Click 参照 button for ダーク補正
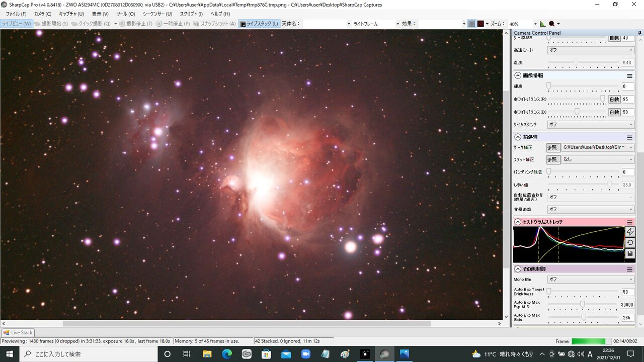Screen dimensions: 644x362 [553, 147]
